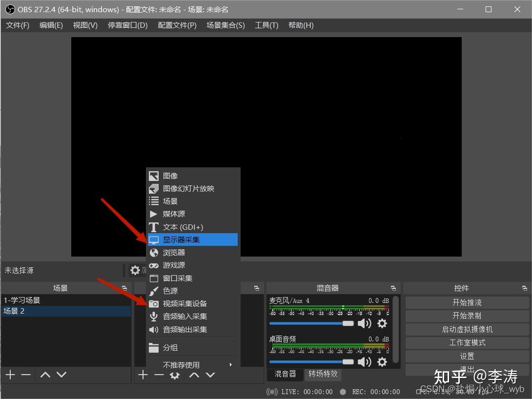Click the 开始录制 start recording button

pyautogui.click(x=467, y=316)
